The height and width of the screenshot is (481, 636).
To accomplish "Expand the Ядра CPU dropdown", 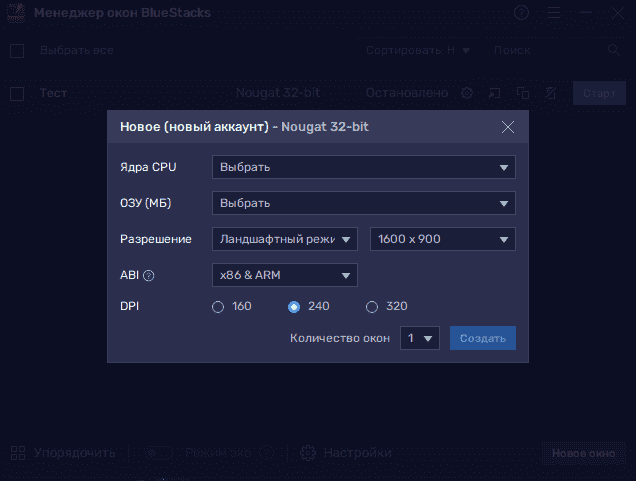I will (363, 167).
